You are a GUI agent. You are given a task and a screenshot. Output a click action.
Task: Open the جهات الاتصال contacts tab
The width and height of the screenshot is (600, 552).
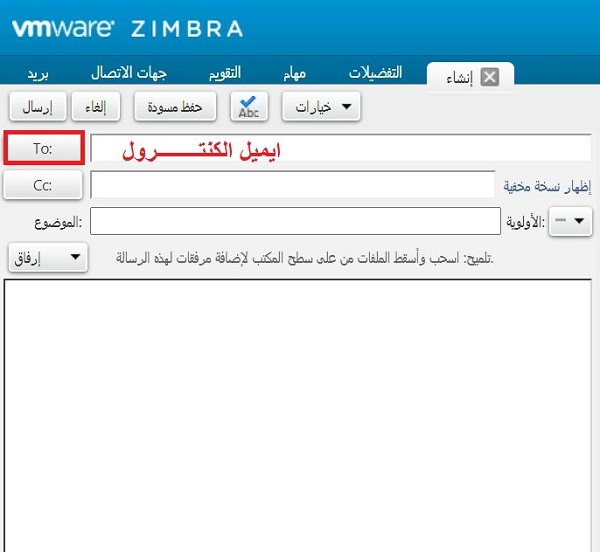point(129,73)
